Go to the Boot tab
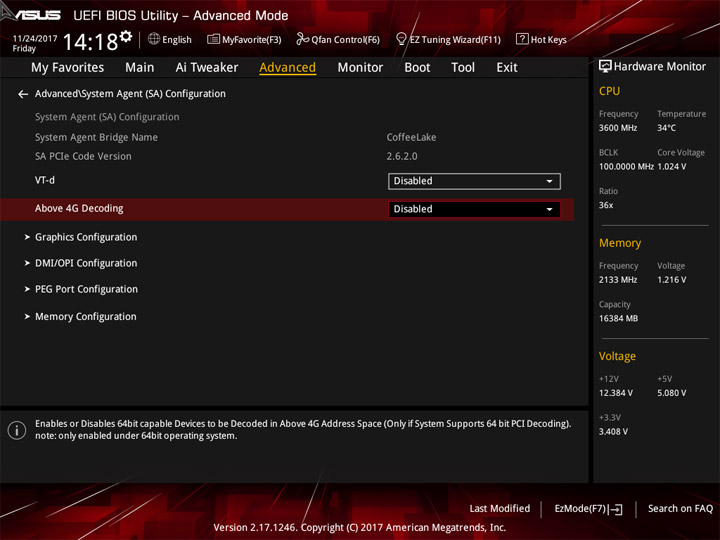720x540 pixels. (417, 68)
